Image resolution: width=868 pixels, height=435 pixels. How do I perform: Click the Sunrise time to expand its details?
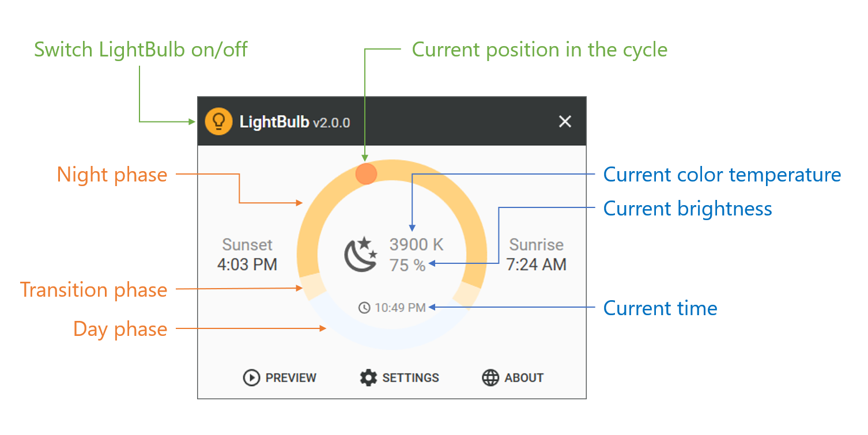[x=536, y=264]
